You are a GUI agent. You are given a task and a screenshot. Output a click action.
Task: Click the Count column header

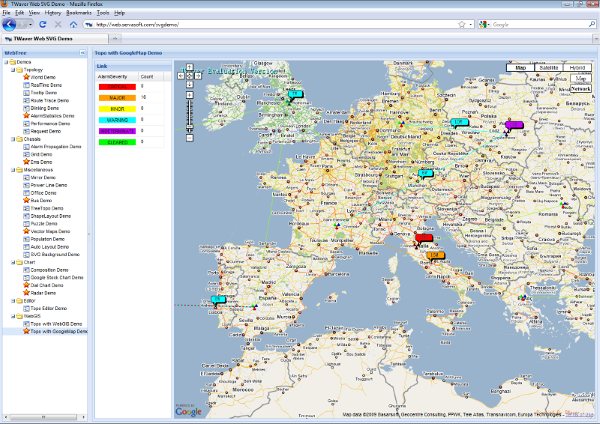[x=150, y=77]
